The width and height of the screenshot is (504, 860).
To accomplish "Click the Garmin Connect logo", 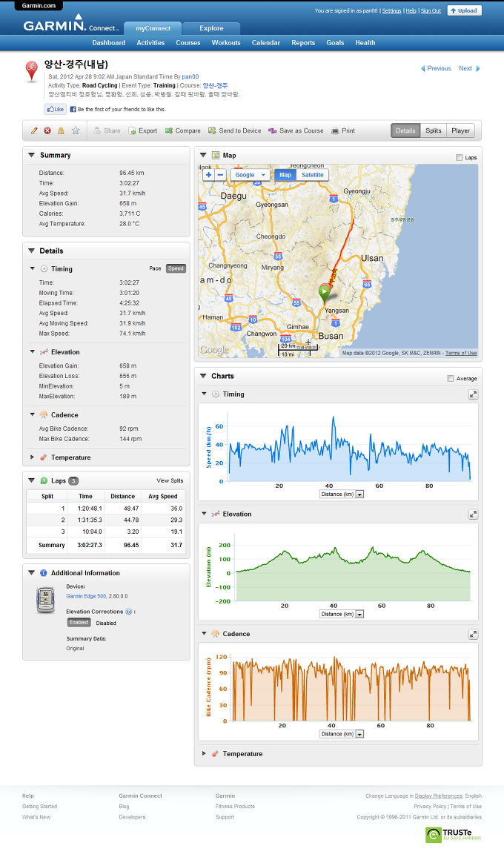I will click(x=70, y=24).
